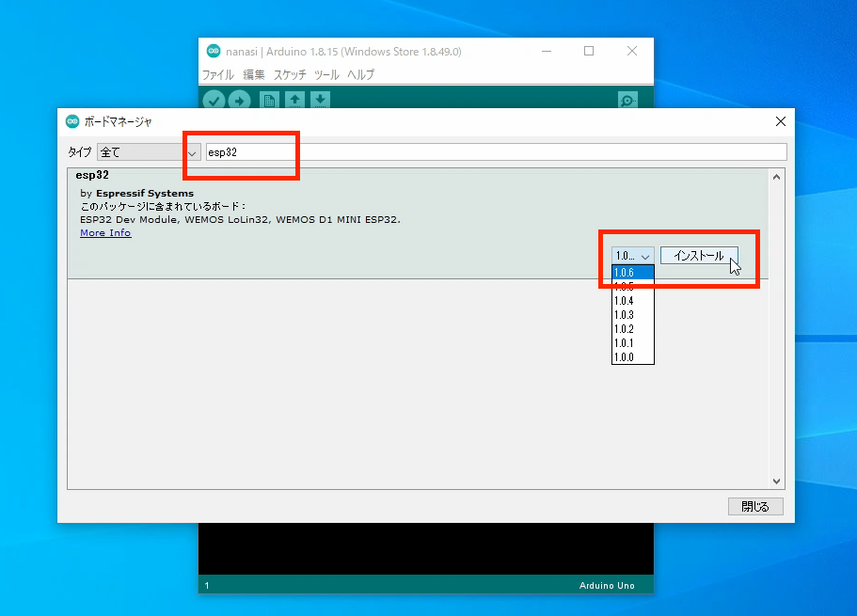857x616 pixels.
Task: Click the インストール button
Action: point(699,255)
